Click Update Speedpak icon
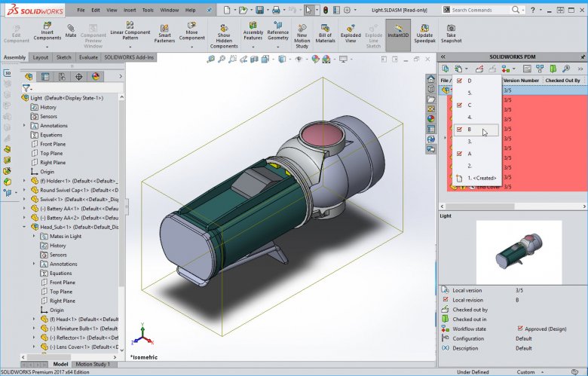Viewport: 588px width, 376px height. (424, 33)
